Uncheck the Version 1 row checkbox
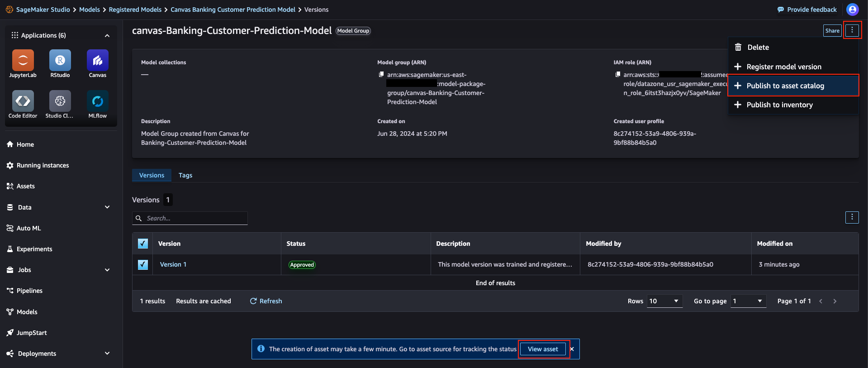Image resolution: width=868 pixels, height=368 pixels. tap(143, 264)
